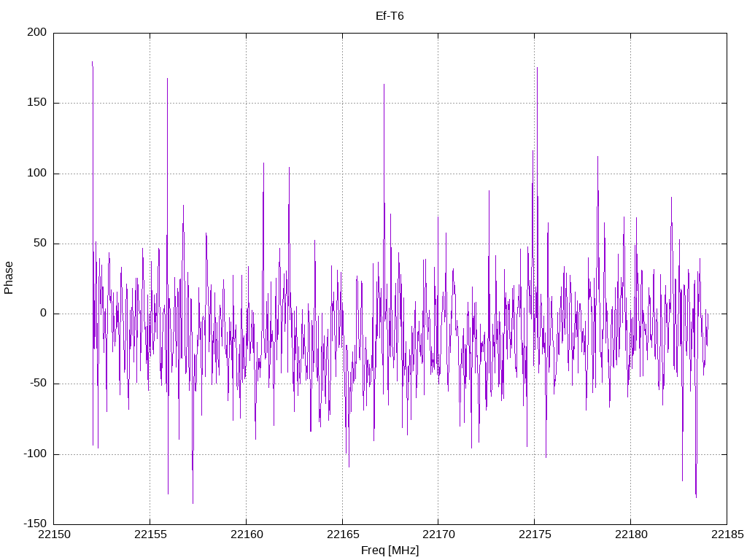Select the 100 y-axis tick label
The height and width of the screenshot is (560, 747).
click(x=37, y=173)
